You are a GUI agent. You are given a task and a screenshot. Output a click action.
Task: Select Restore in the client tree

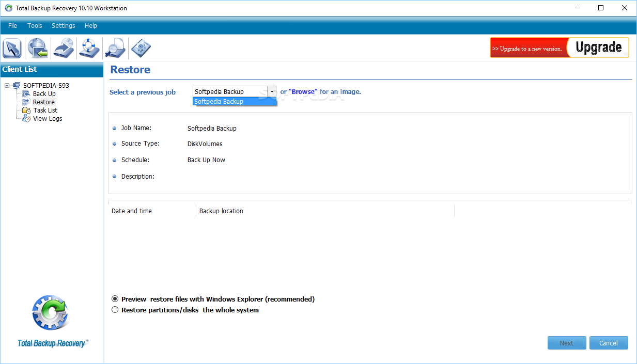point(44,102)
